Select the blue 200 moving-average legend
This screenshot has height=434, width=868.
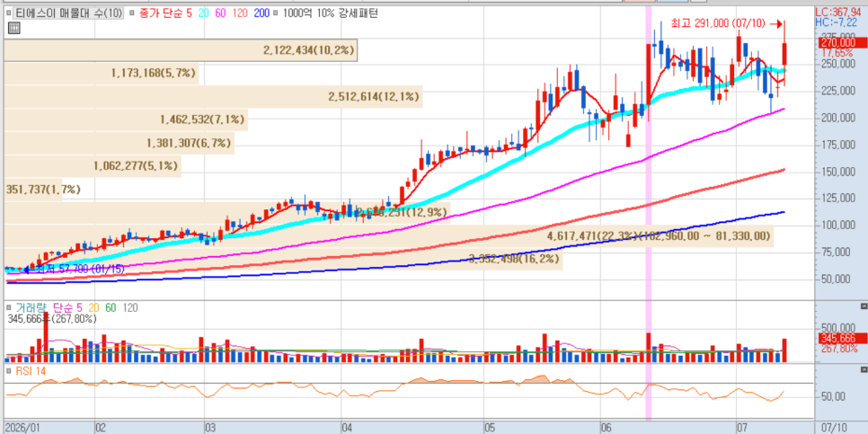[261, 13]
